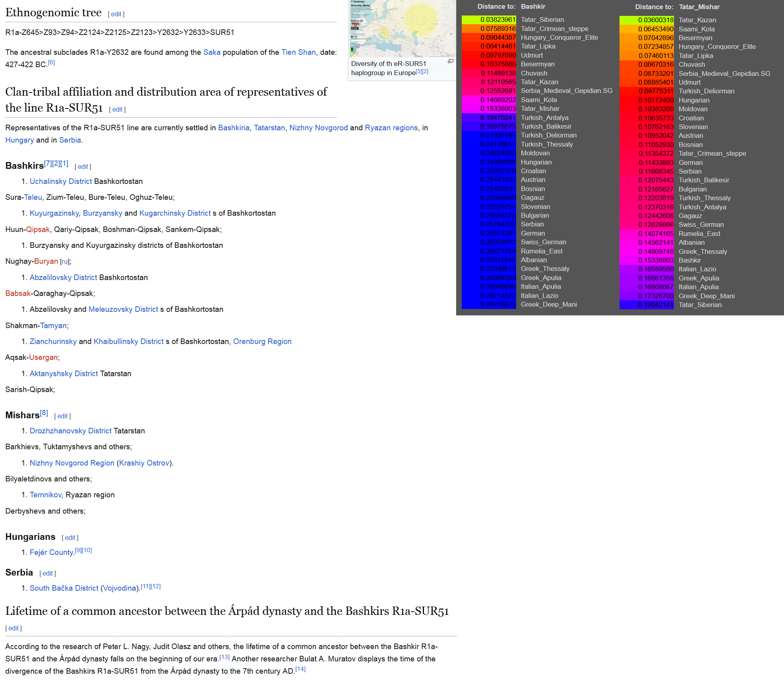Open the haplogroup diversity map thumbnail
The image size is (784, 686).
pos(402,28)
